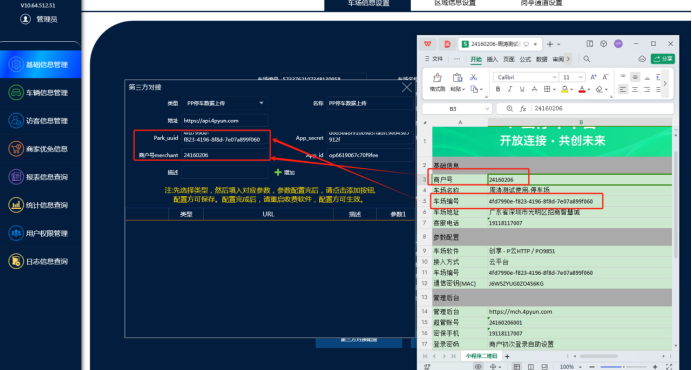This screenshot has height=370, width=692.
Task: Open the search magnifier in WPS ribbon
Action: tap(587, 59)
